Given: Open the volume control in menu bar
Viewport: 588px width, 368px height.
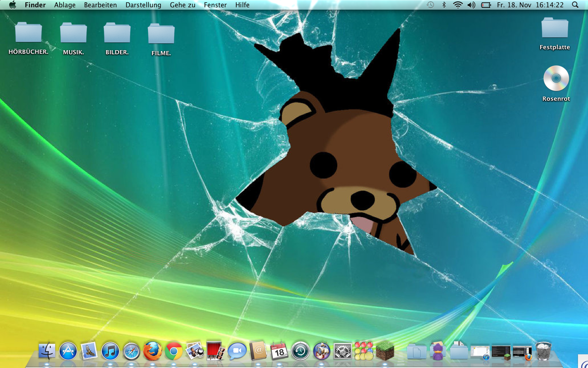Looking at the screenshot, I should [471, 5].
